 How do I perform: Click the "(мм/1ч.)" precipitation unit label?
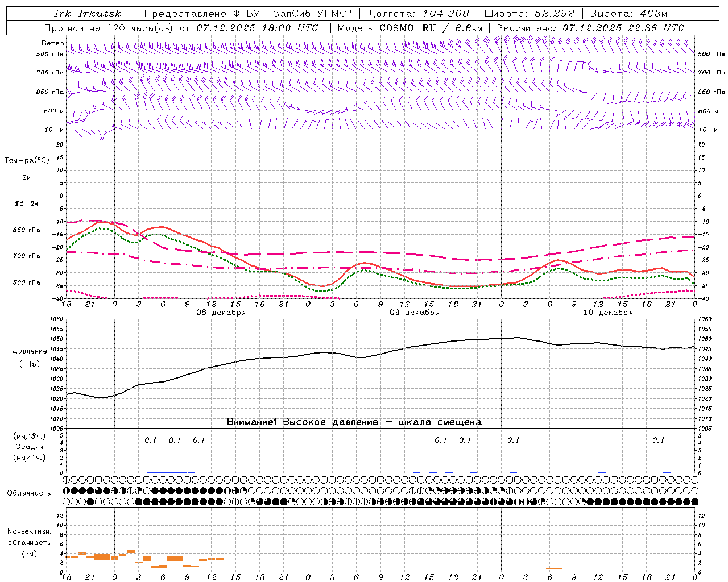pos(30,458)
